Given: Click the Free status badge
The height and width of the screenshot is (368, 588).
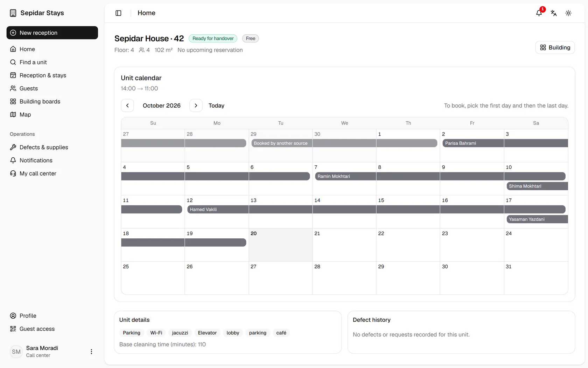Looking at the screenshot, I should click(251, 39).
